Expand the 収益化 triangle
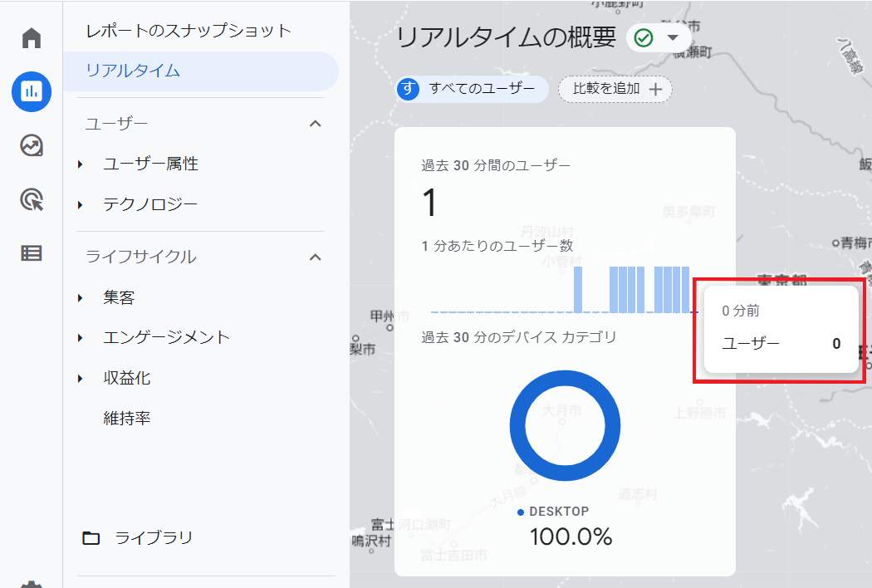 [x=80, y=378]
